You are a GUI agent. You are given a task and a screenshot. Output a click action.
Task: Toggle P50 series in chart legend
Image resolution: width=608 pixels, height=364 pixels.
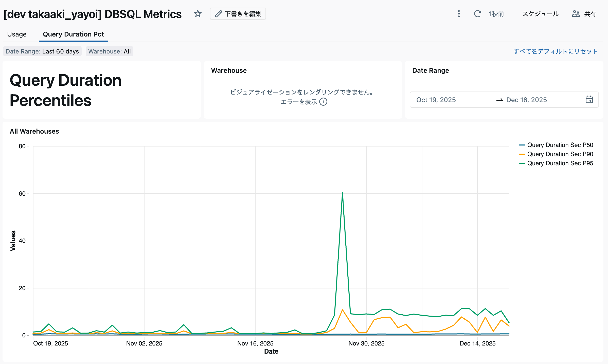click(560, 145)
